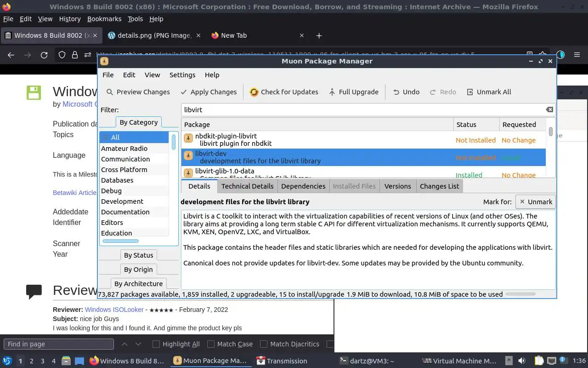Open the Betawiki Article link
Screen dimensions: 588x368
[x=74, y=193]
